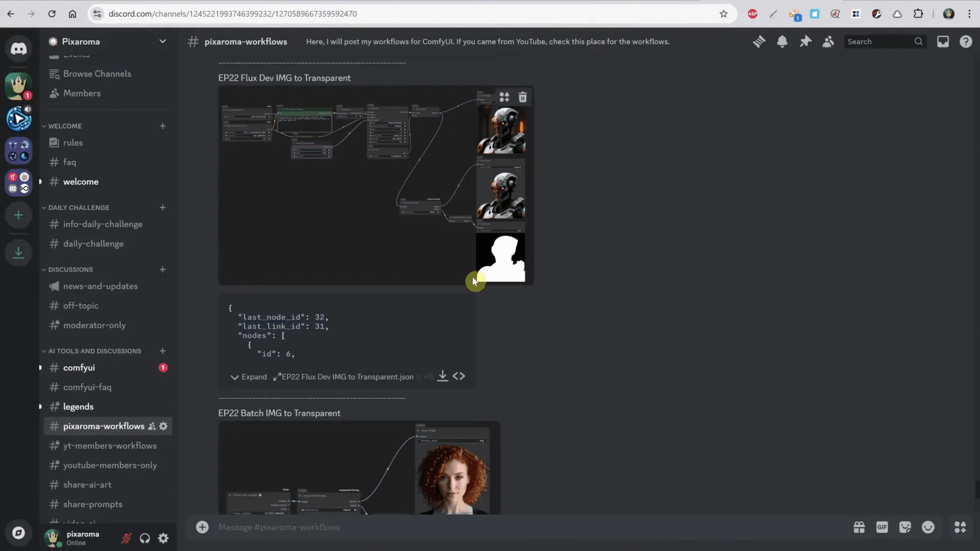Open pixaroma-workflows channel settings gear

pos(163,427)
